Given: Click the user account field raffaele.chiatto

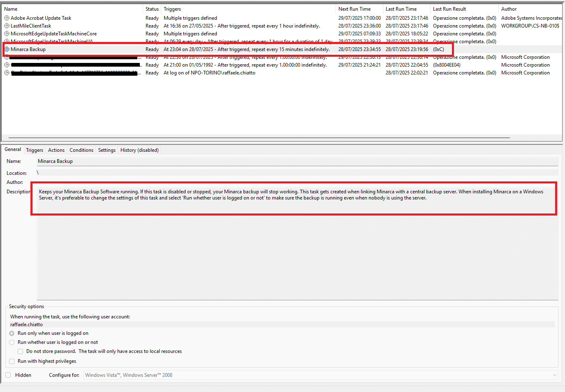Looking at the screenshot, I should pyautogui.click(x=282, y=325).
